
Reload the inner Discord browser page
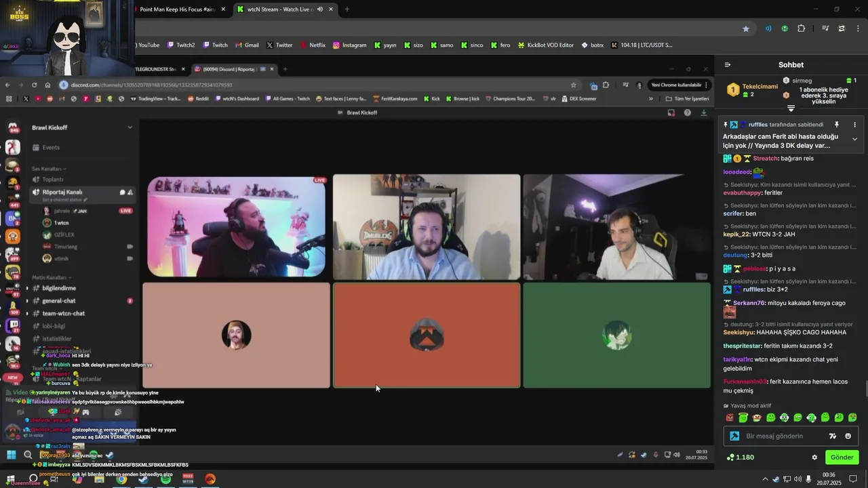[34, 85]
